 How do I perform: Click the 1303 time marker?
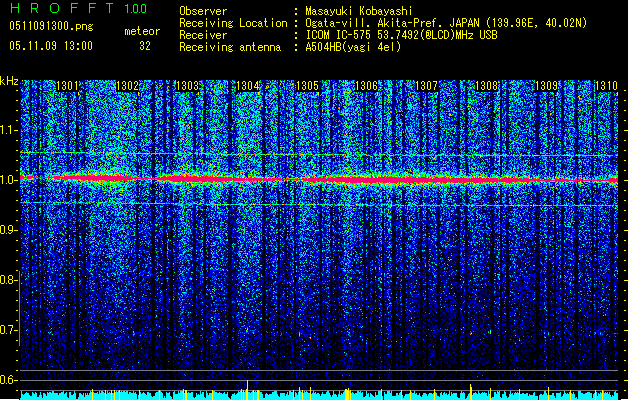(x=187, y=86)
